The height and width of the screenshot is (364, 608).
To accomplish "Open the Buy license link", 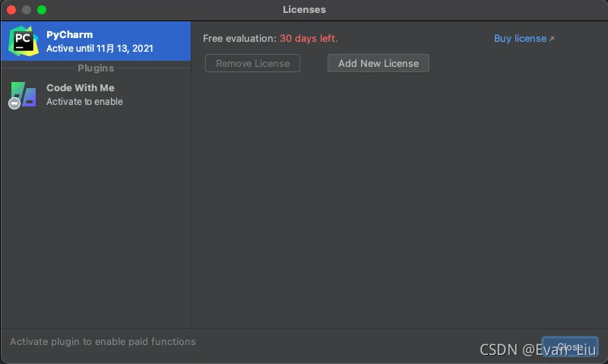I will [x=520, y=38].
